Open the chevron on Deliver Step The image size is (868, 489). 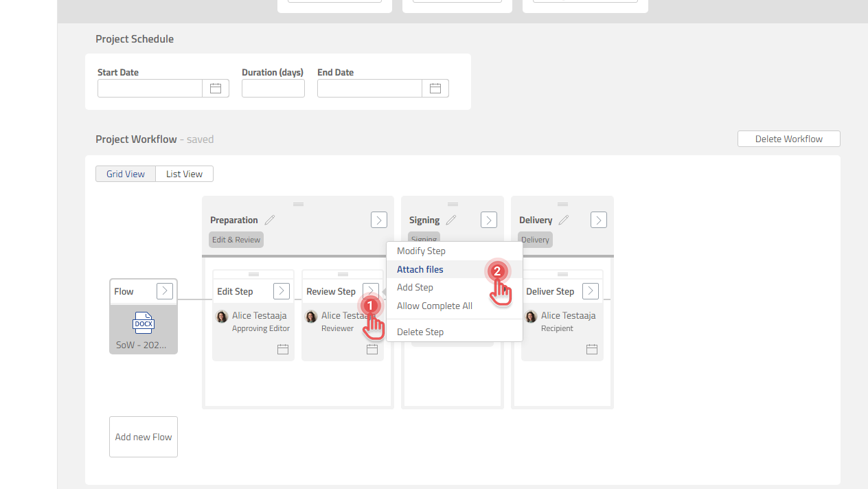click(x=589, y=291)
